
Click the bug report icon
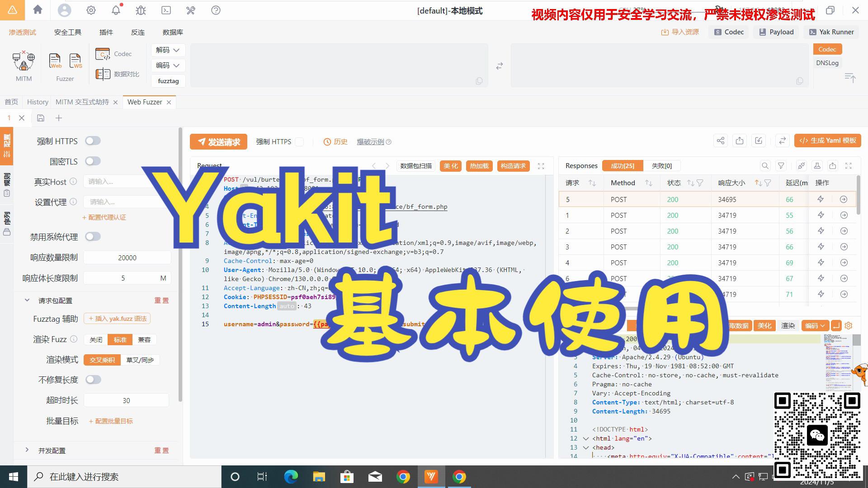point(141,10)
